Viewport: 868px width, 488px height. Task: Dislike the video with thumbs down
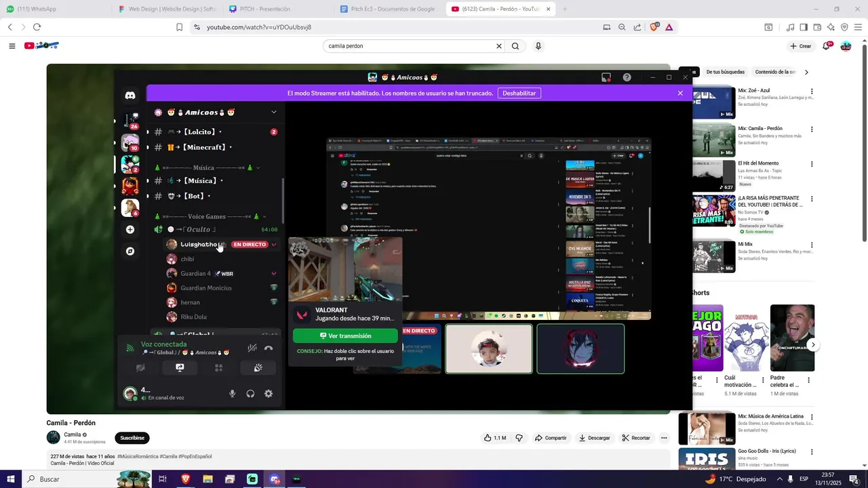click(519, 438)
